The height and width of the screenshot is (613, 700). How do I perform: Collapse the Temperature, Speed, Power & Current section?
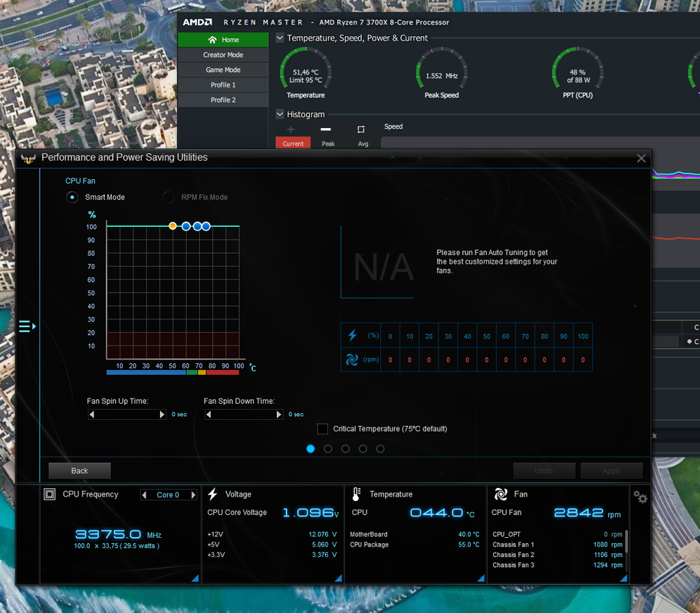[x=280, y=38]
